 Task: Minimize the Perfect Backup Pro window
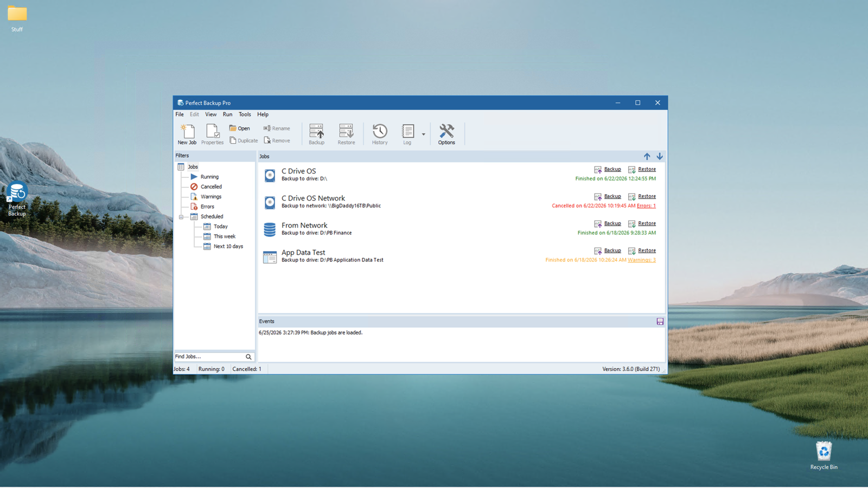[617, 103]
